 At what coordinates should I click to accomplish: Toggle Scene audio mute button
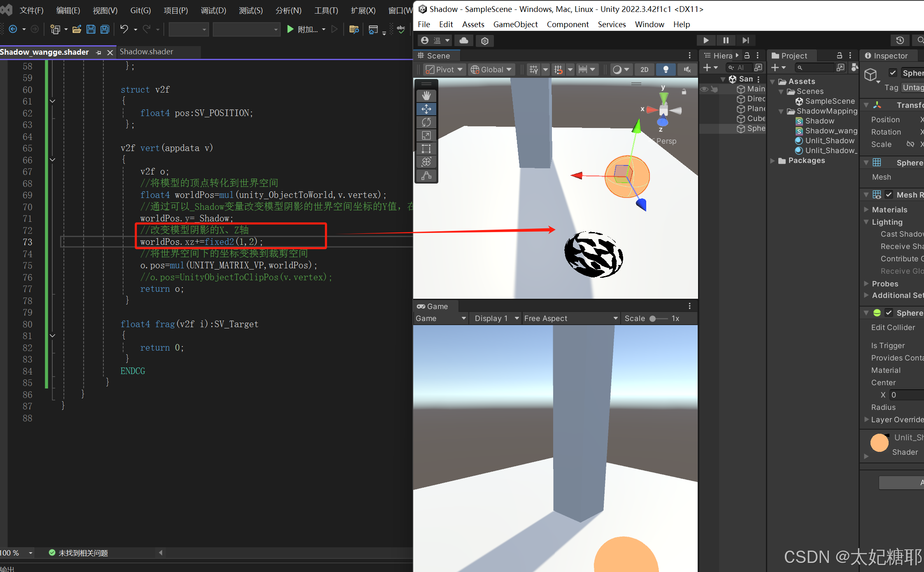click(x=687, y=70)
